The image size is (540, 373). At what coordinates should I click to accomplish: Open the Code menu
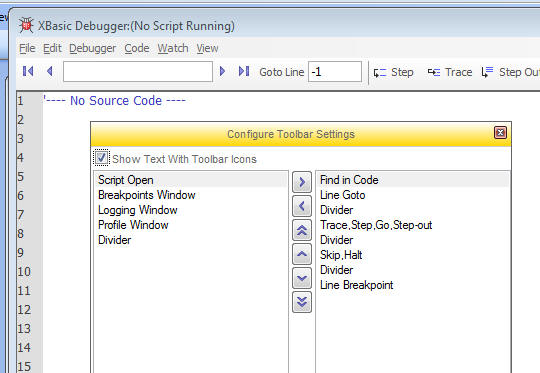coord(137,48)
